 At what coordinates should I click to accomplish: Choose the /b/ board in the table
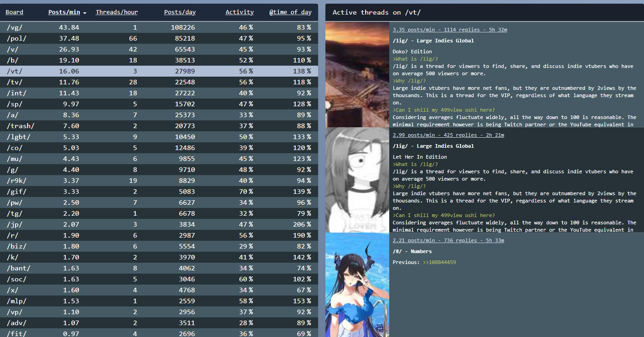159,60
